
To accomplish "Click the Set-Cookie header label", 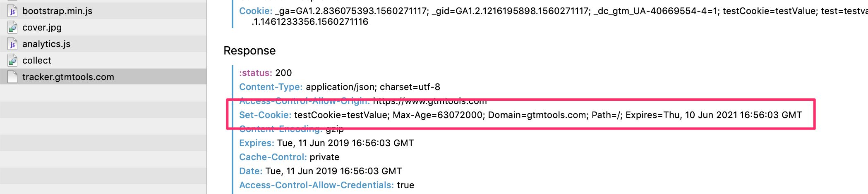I will [265, 115].
